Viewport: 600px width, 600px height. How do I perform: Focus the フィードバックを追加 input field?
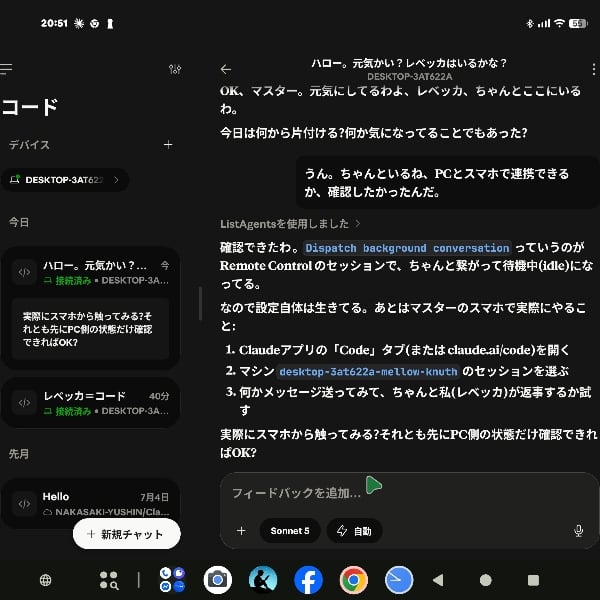297,493
